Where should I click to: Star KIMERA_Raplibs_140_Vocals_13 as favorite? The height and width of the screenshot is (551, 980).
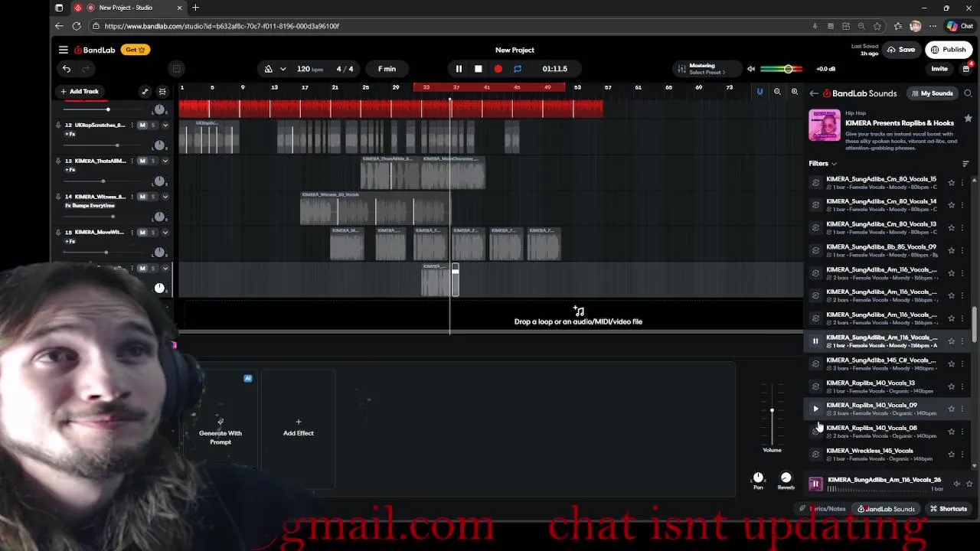coord(952,386)
